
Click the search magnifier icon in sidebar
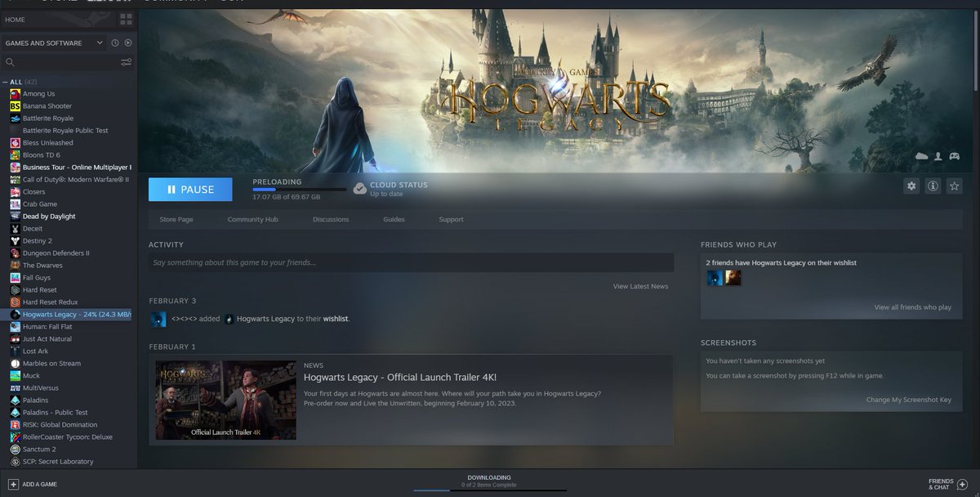(x=10, y=62)
